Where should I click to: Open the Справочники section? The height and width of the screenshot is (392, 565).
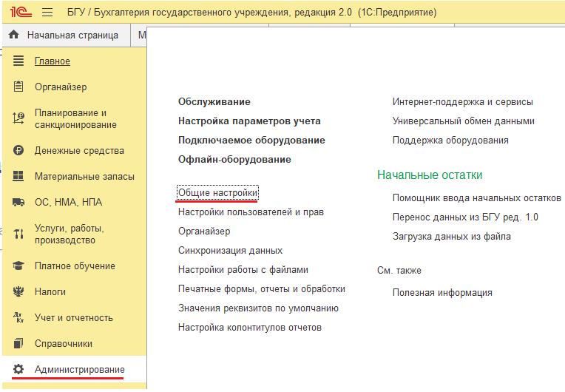click(64, 344)
